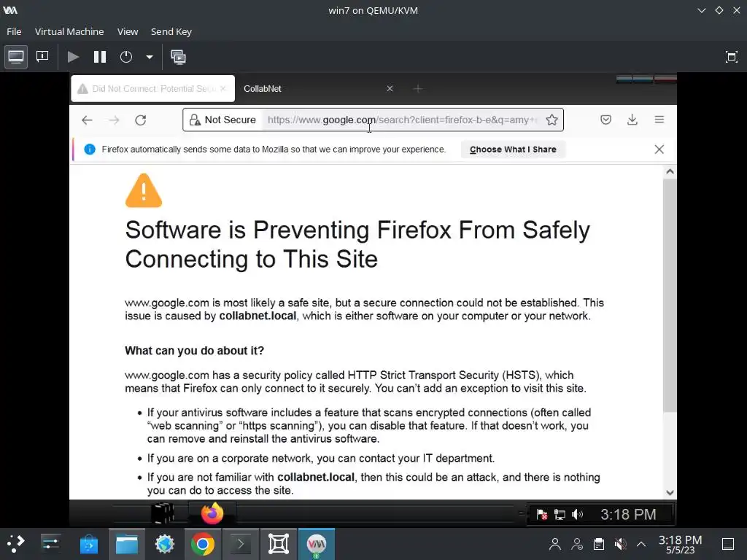747x560 pixels.
Task: Expand hidden system tray icons
Action: (641, 544)
